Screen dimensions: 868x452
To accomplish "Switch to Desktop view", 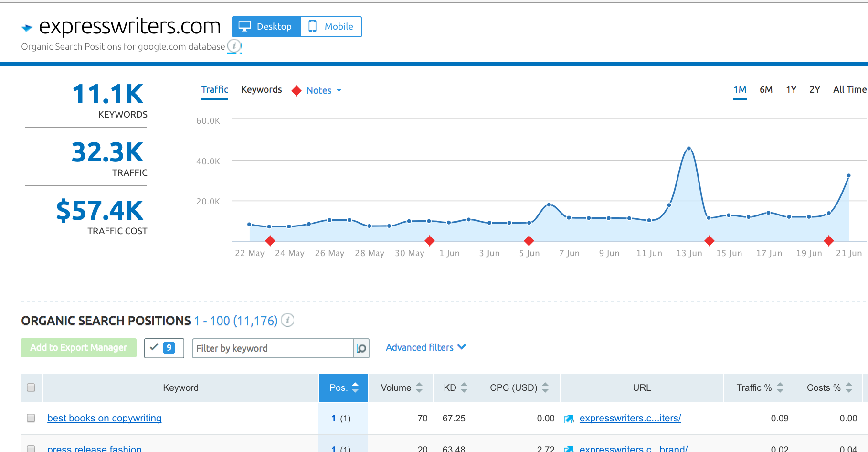I will (x=266, y=27).
